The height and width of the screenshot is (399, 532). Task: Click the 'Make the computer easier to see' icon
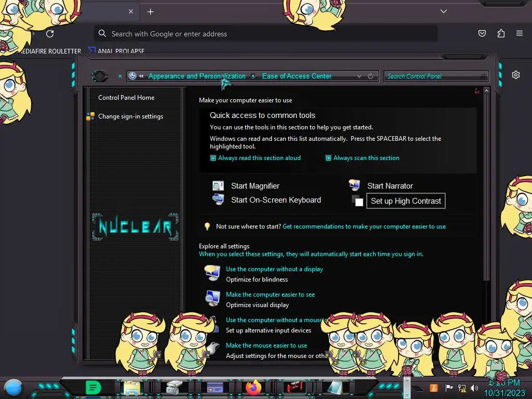click(212, 299)
